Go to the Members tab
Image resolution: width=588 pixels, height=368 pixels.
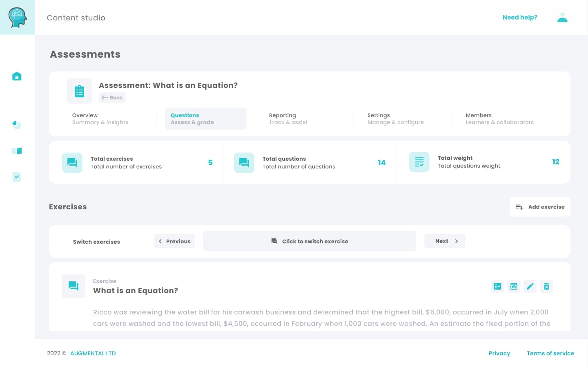(x=499, y=119)
